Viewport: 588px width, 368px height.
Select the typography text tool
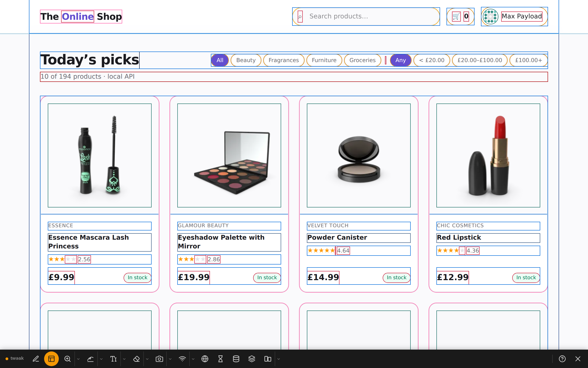113,359
